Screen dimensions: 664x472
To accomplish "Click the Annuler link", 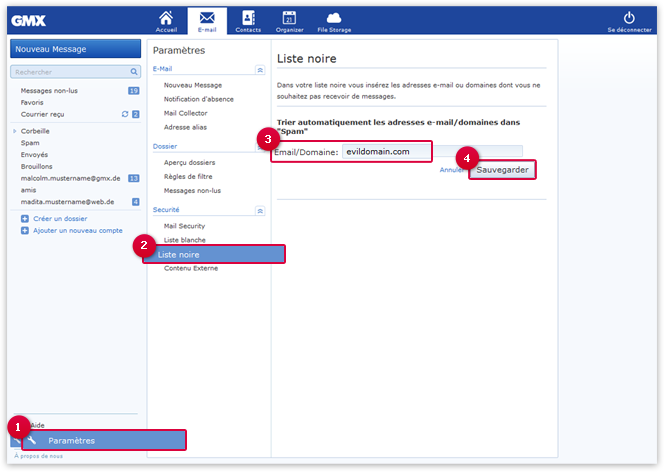I will coord(451,170).
